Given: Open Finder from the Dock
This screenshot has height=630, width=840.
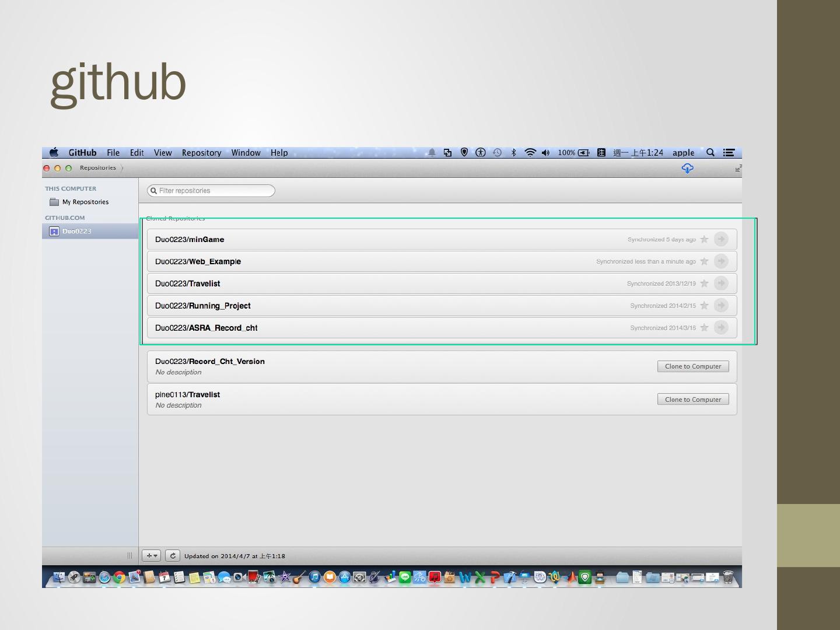Looking at the screenshot, I should pos(59,577).
